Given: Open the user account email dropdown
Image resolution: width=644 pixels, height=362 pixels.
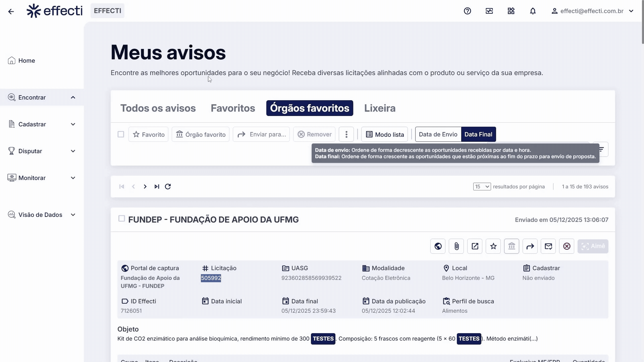Looking at the screenshot, I should pos(592,11).
